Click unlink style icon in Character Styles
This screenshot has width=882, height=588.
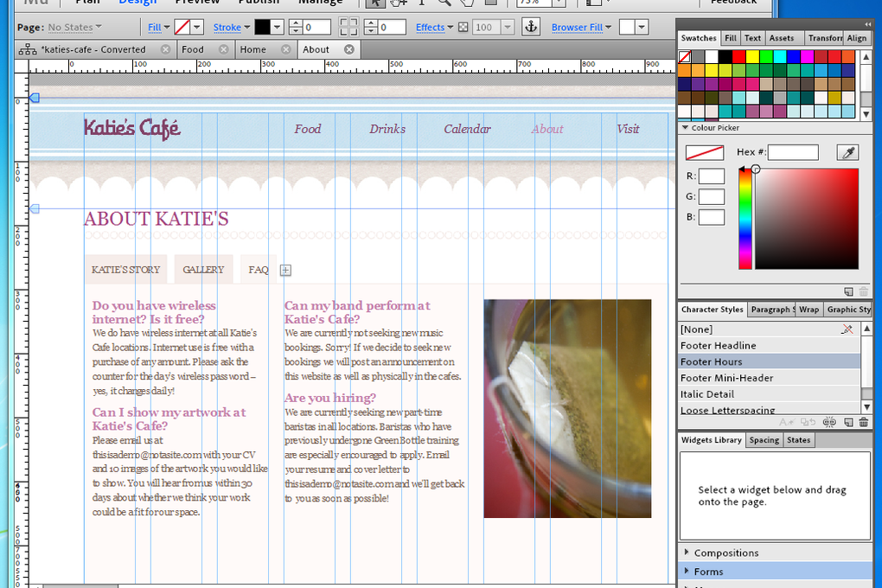point(829,422)
